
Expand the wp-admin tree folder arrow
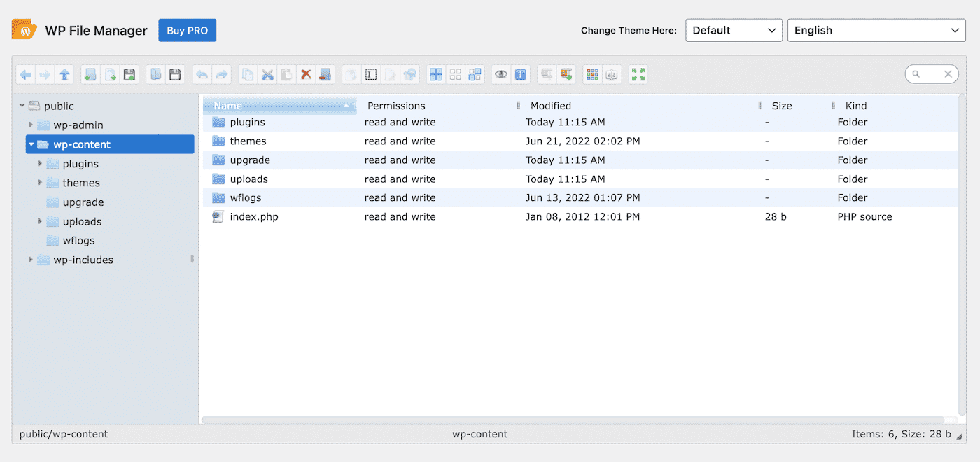click(31, 125)
